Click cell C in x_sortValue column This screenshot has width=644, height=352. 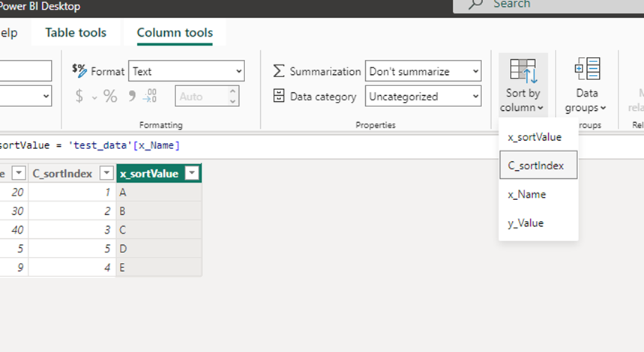point(159,230)
